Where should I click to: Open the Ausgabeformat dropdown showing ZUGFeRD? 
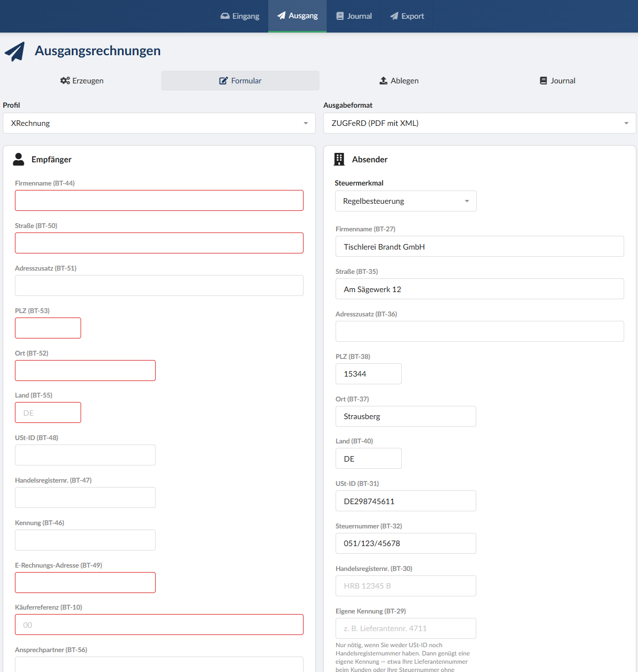coord(480,123)
